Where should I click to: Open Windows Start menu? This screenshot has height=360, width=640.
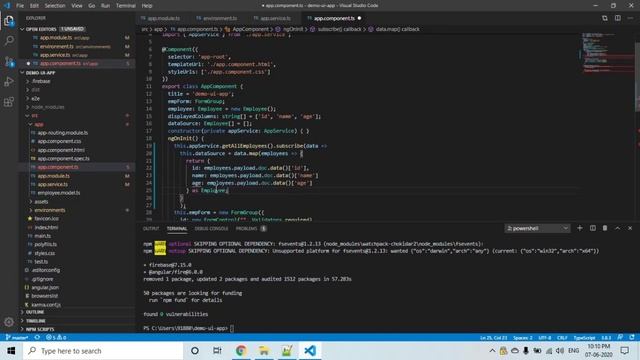[11, 351]
